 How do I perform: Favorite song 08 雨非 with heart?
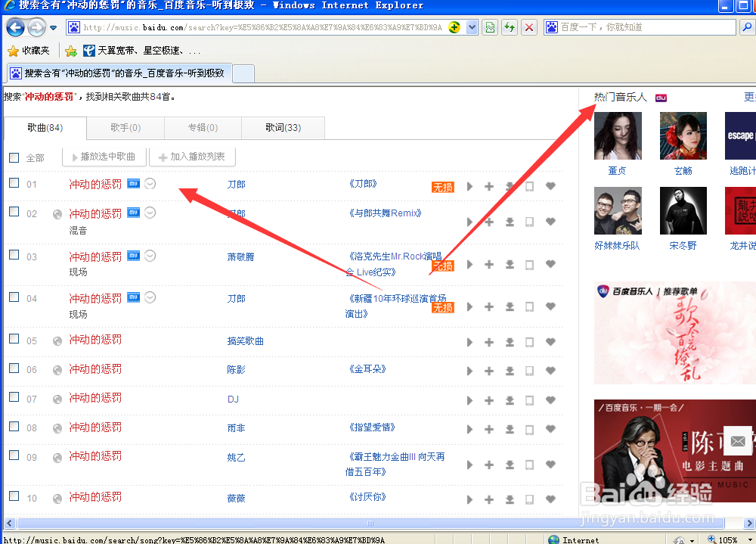[550, 429]
